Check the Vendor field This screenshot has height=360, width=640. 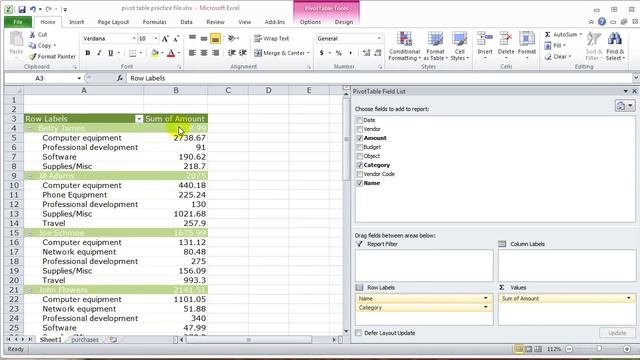tap(360, 129)
